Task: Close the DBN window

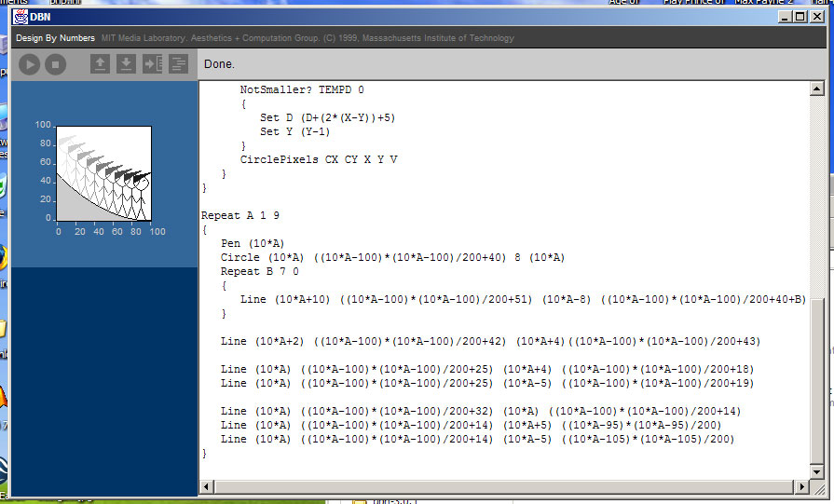Action: coord(817,17)
